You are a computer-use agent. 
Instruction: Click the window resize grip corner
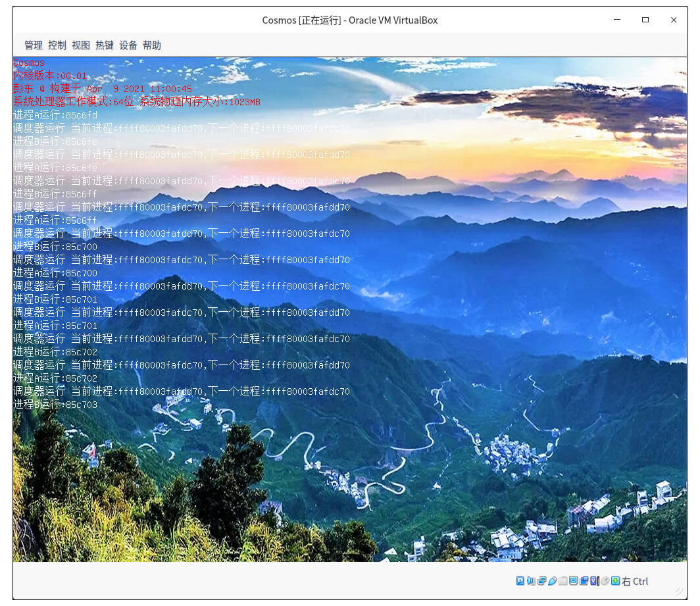click(x=680, y=591)
